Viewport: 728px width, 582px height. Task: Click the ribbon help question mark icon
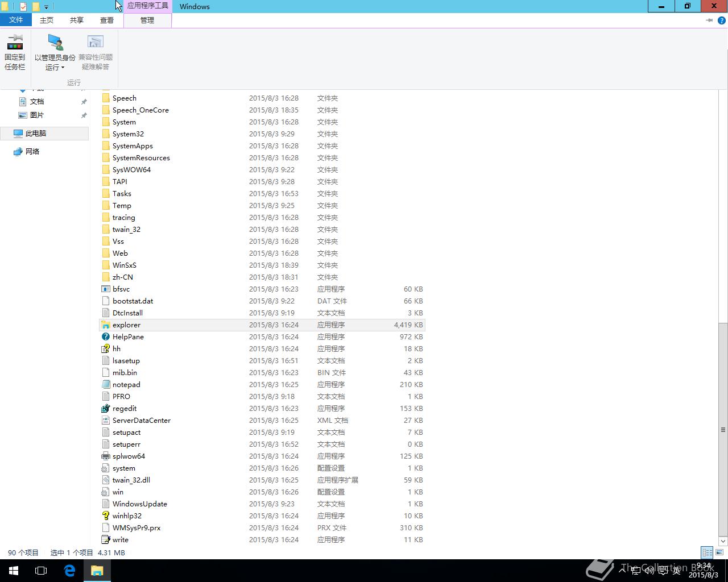(x=721, y=20)
